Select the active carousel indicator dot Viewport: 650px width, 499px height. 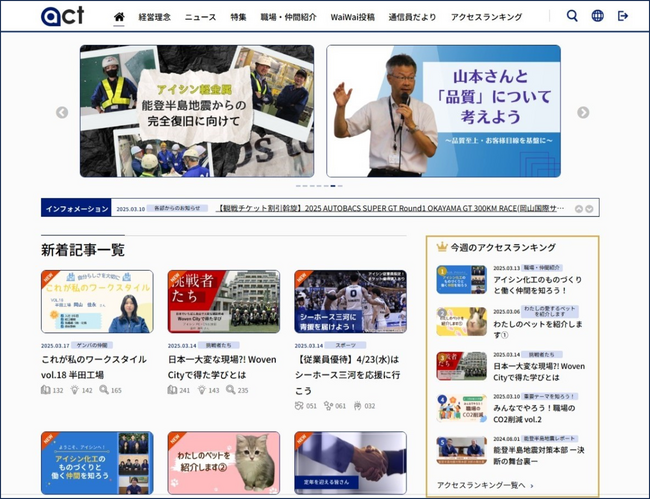click(x=333, y=186)
